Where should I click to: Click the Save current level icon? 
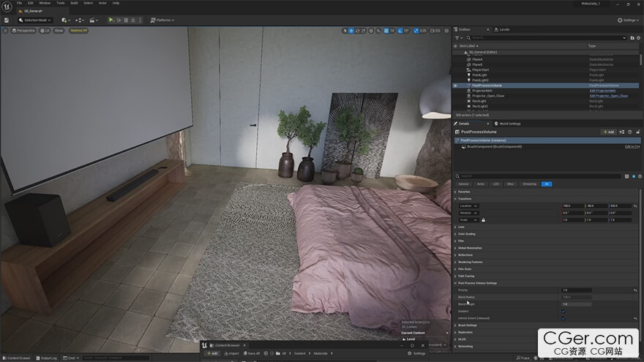6,20
